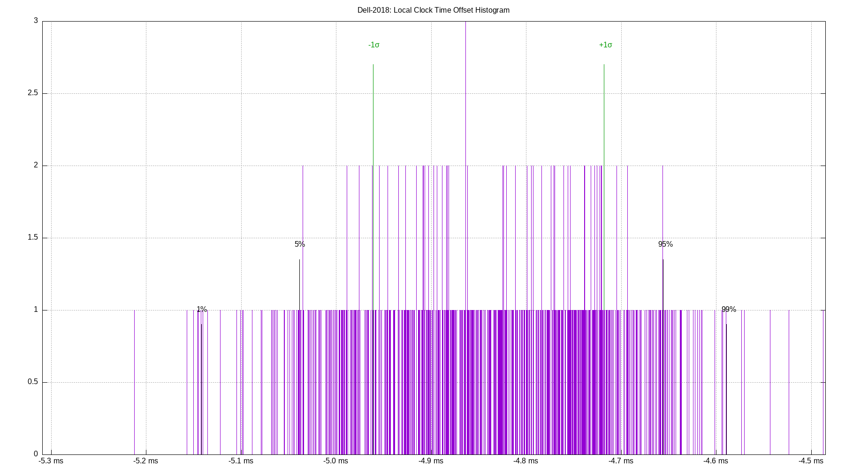Select the 95% percentile marker line

[x=662, y=281]
